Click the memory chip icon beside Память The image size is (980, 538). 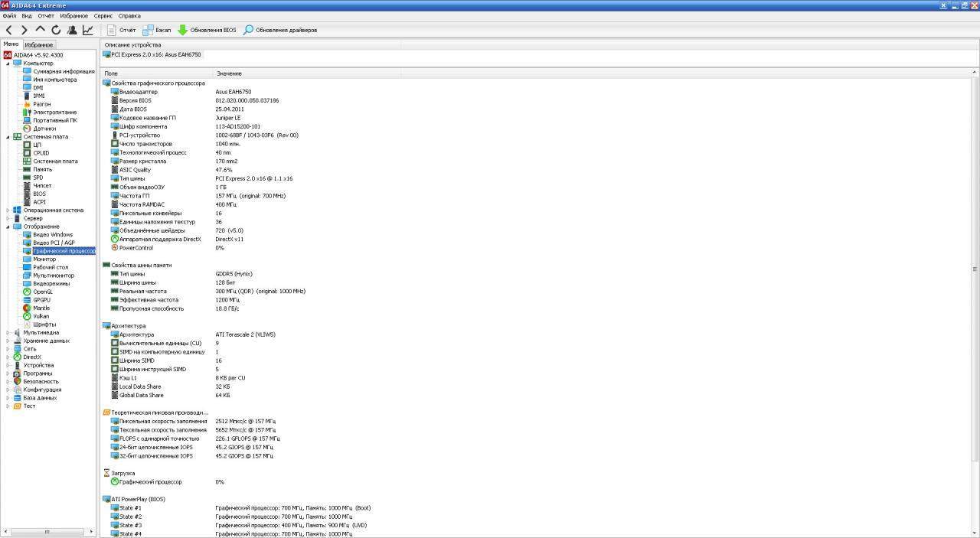tap(28, 169)
